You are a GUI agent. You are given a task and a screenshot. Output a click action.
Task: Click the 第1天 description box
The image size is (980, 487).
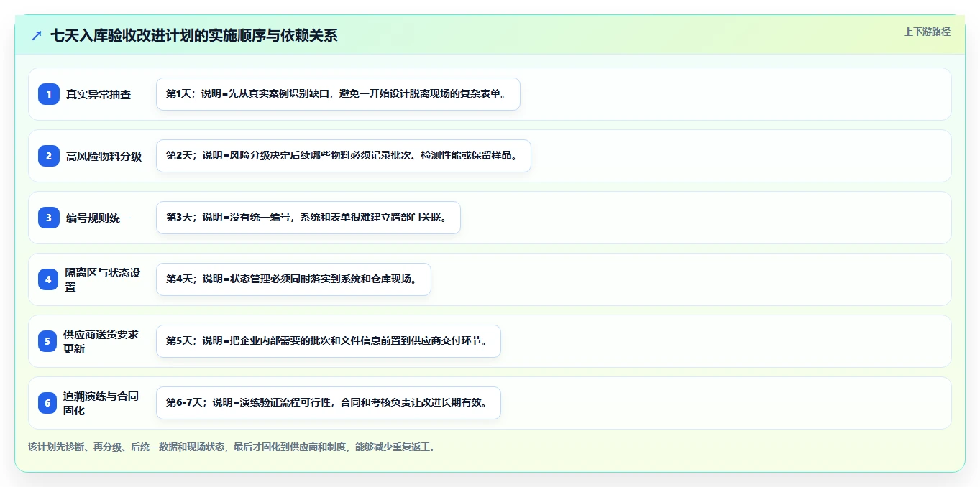pos(338,94)
